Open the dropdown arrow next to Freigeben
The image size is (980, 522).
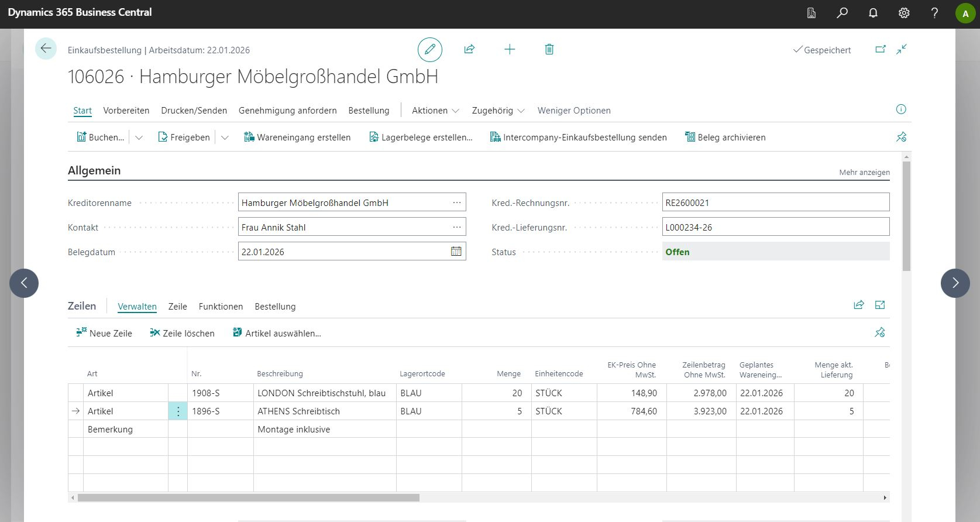[x=225, y=138]
